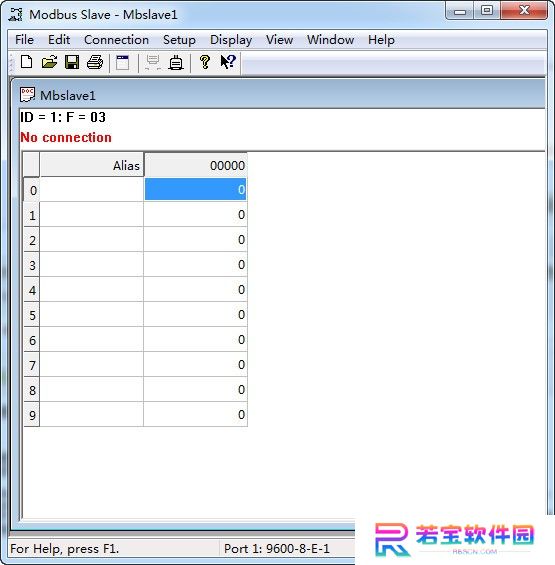The width and height of the screenshot is (555, 565).
Task: Open a file with the folder icon
Action: [x=49, y=62]
